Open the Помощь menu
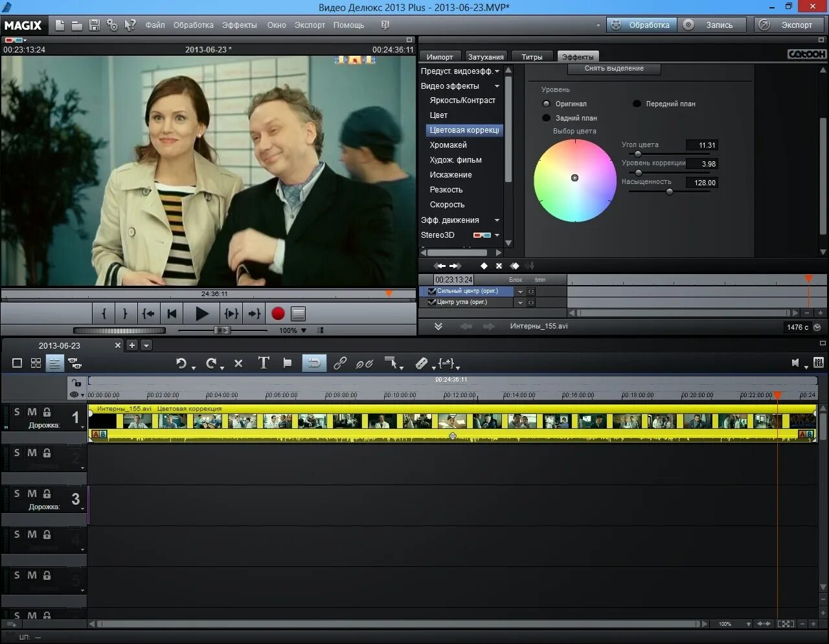Viewport: 829px width, 644px height. [349, 25]
